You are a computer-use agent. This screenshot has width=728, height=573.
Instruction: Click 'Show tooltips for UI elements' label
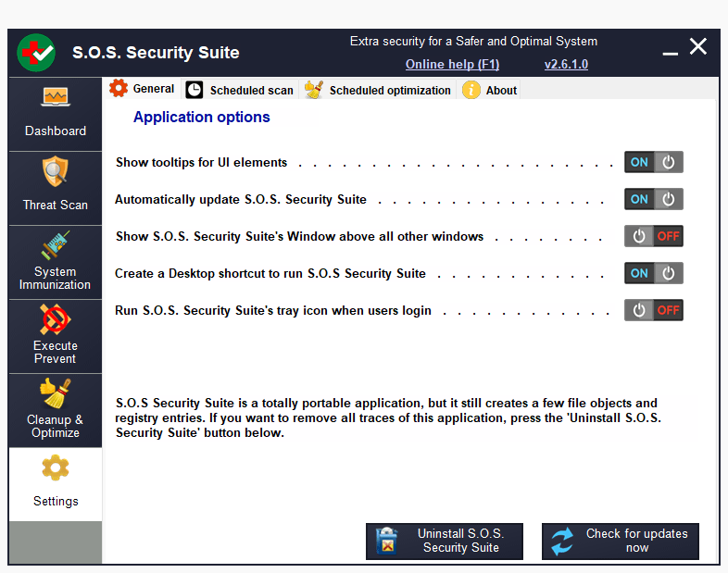(202, 162)
